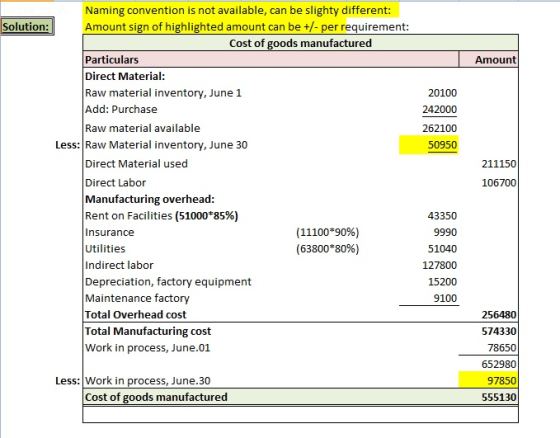Select the 'Naming convention is not available' note
Viewport: 560px width, 438px height.
coord(238,10)
